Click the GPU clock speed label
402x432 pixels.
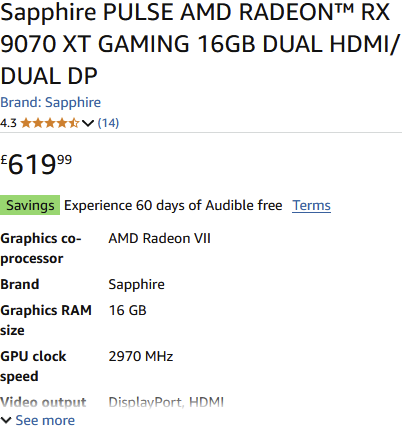pyautogui.click(x=33, y=366)
